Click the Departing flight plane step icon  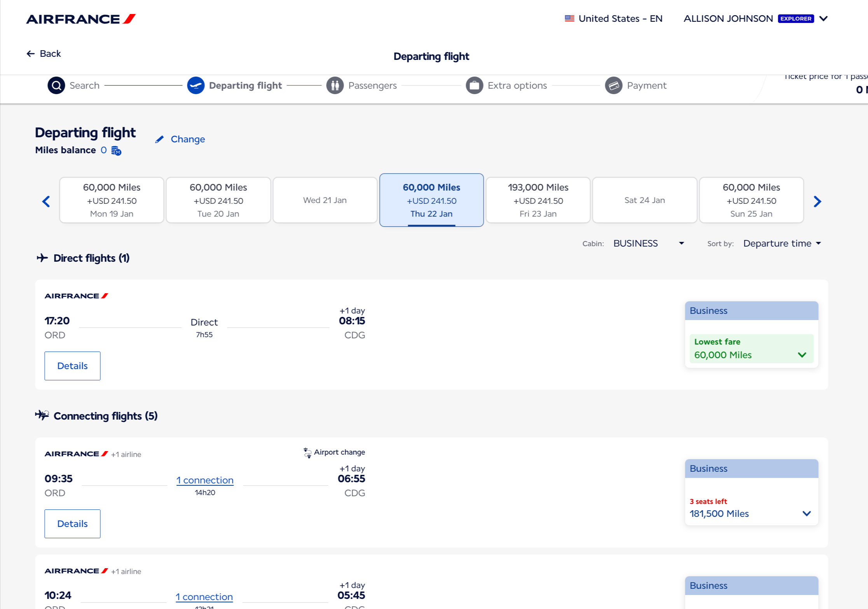tap(196, 85)
